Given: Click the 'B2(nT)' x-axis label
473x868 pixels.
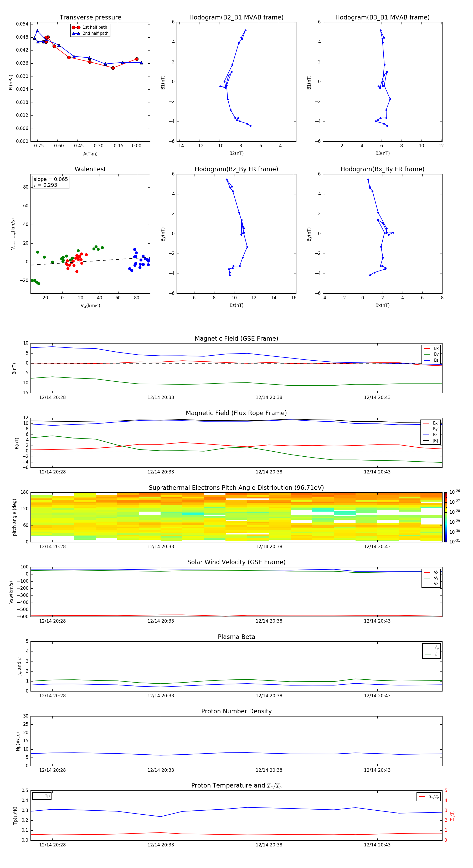Looking at the screenshot, I should pyautogui.click(x=236, y=153).
